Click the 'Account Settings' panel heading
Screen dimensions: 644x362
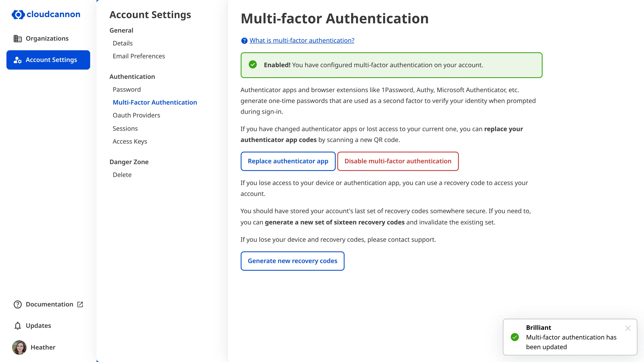[x=150, y=15]
